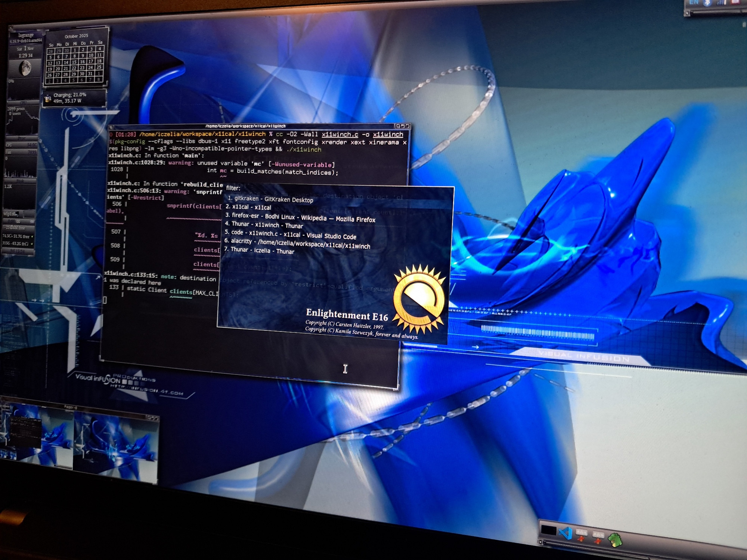Click the Bluetooth icon in the system tray
Image resolution: width=747 pixels, height=560 pixels.
[707, 4]
